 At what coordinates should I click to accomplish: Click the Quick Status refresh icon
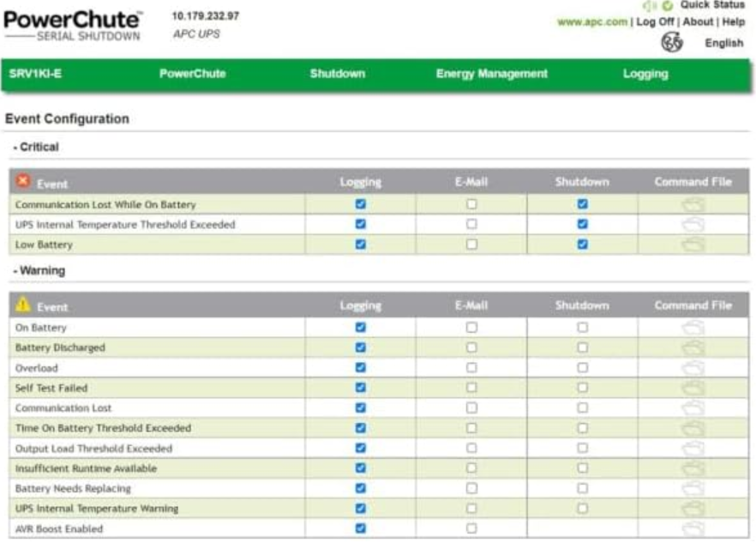pos(668,6)
